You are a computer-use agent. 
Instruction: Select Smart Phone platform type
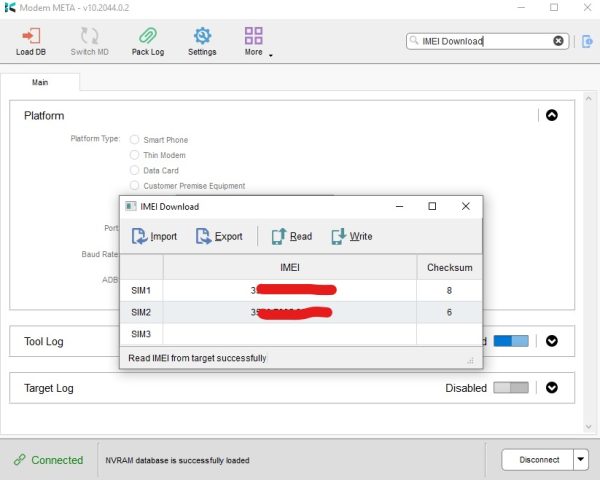coord(134,139)
